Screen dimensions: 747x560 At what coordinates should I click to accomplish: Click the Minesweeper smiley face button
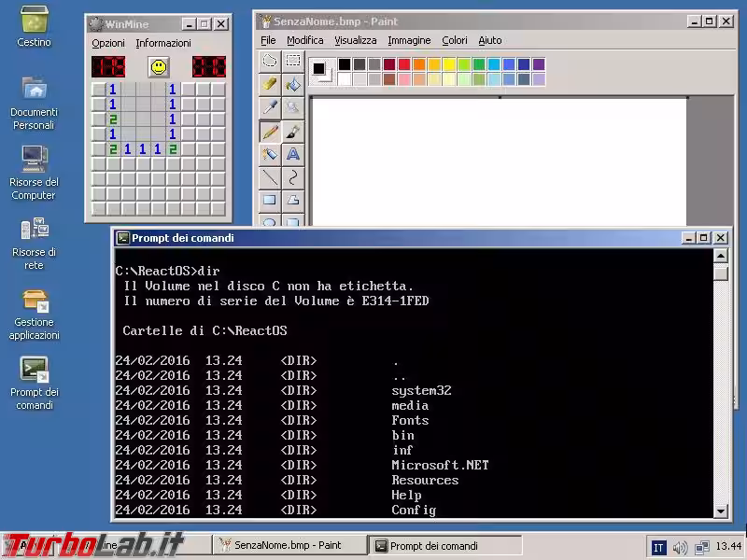159,67
